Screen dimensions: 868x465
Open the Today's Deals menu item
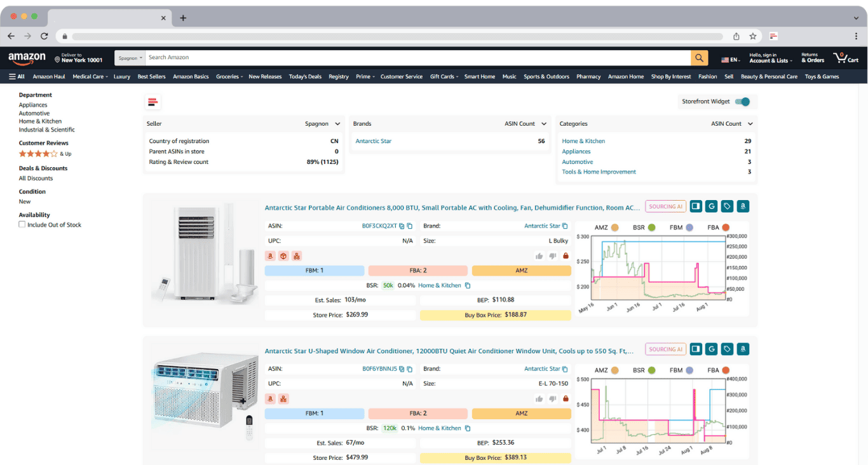pyautogui.click(x=305, y=76)
